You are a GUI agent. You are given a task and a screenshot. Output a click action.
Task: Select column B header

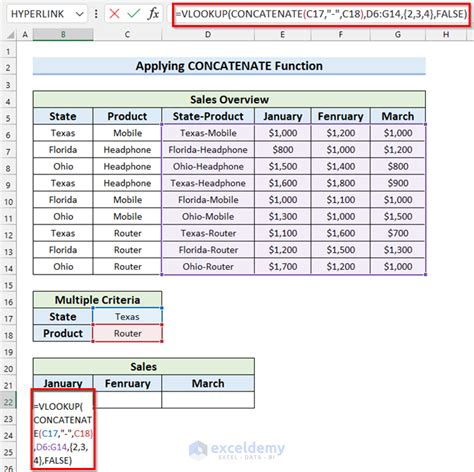(x=63, y=34)
